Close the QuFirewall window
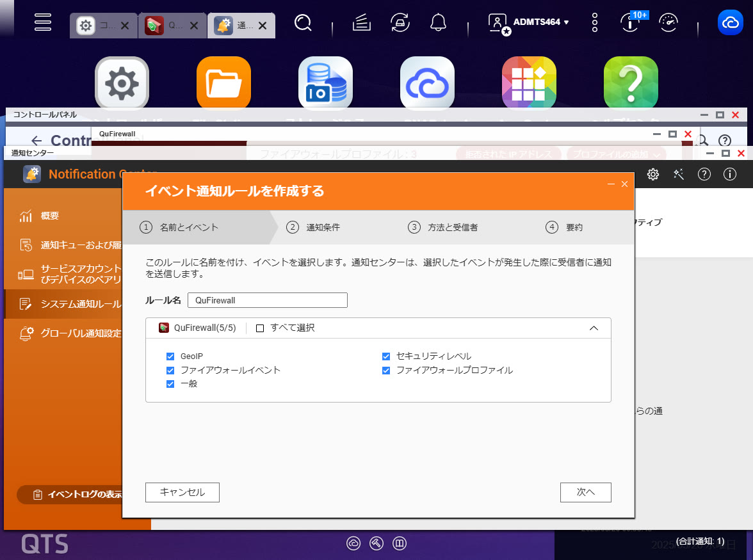 point(688,134)
